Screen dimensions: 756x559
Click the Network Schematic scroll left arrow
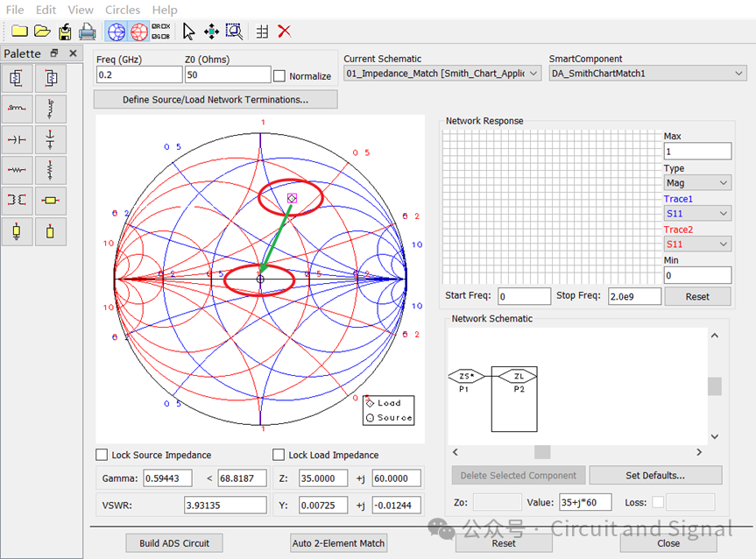[456, 452]
